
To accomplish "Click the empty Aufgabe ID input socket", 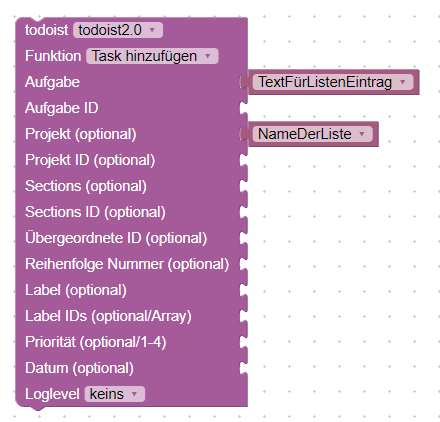I will 244,108.
